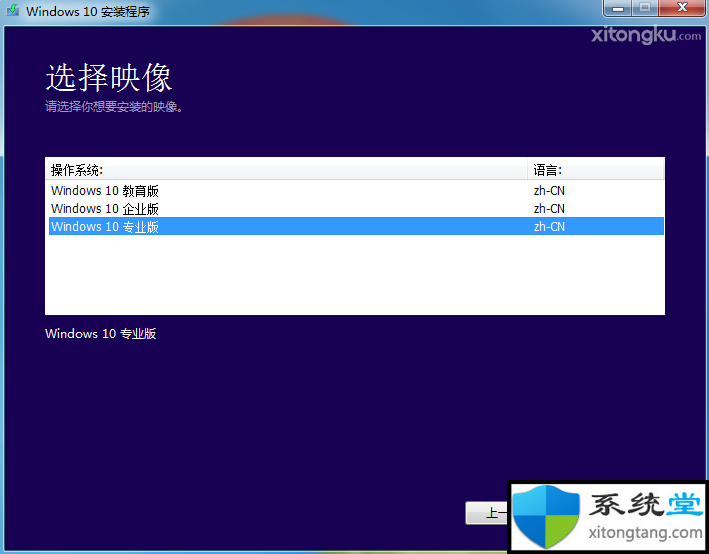Image resolution: width=709 pixels, height=554 pixels.
Task: Click zh-CN language cell for 专业版
Action: pos(549,227)
